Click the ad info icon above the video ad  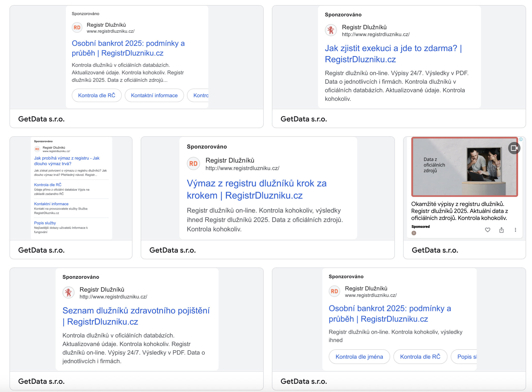point(521,139)
